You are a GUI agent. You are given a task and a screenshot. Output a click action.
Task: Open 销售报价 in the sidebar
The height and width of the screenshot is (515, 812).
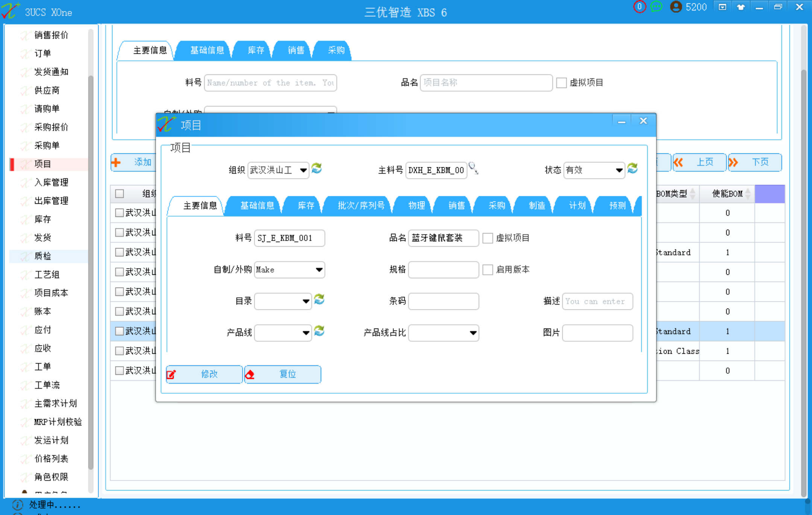51,35
